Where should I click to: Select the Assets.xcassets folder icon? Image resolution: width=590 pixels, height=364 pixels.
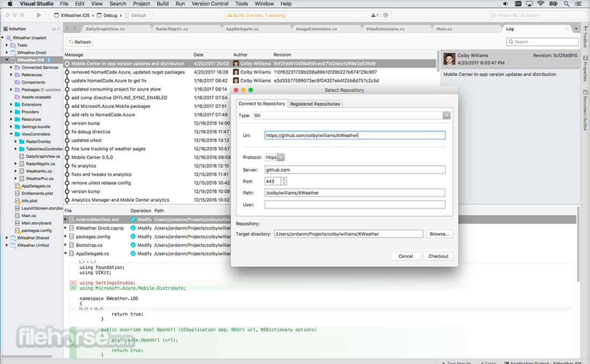[x=17, y=97]
